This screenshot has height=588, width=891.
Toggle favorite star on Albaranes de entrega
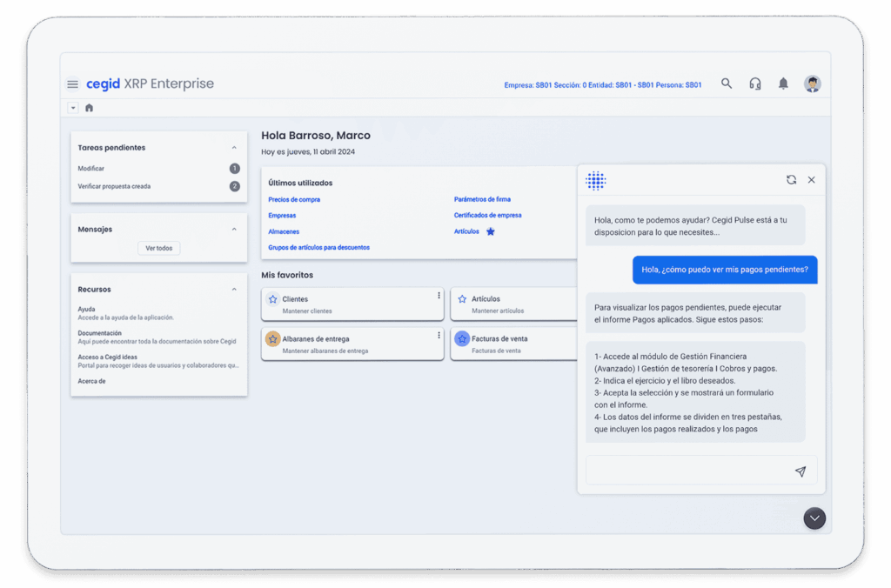tap(272, 338)
